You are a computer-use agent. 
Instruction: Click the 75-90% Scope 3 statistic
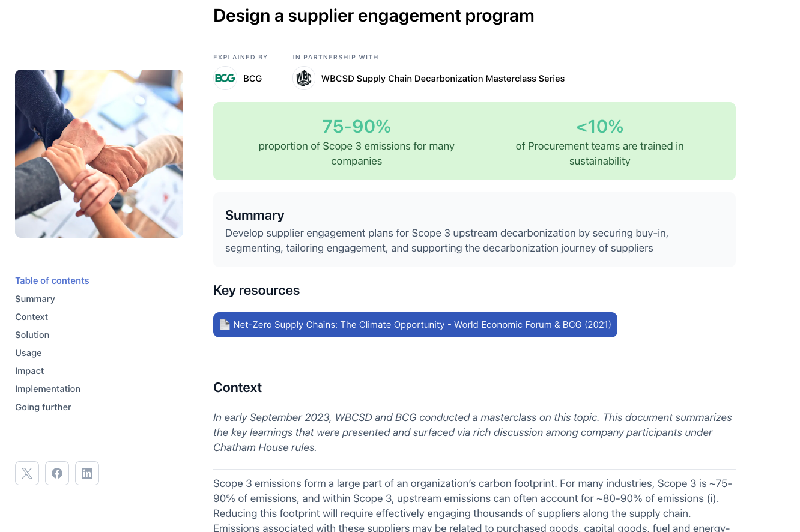[356, 127]
